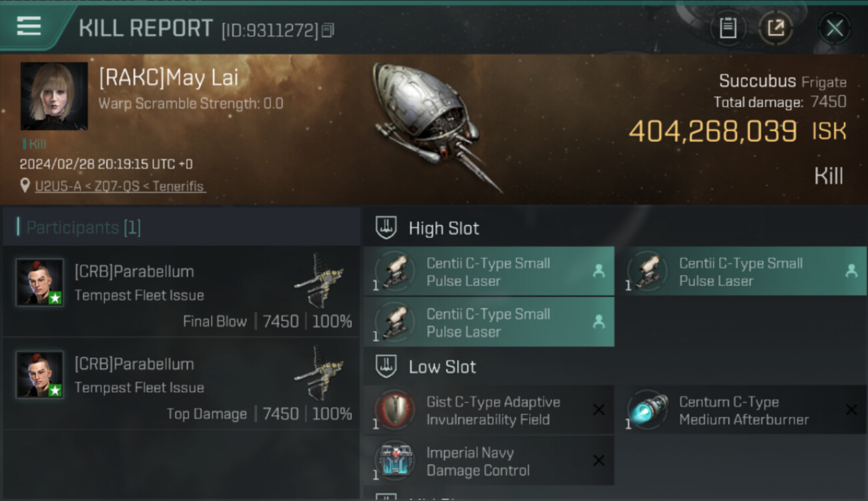Viewport: 868px width, 501px height.
Task: Click the clipboard notes icon
Action: point(728,28)
